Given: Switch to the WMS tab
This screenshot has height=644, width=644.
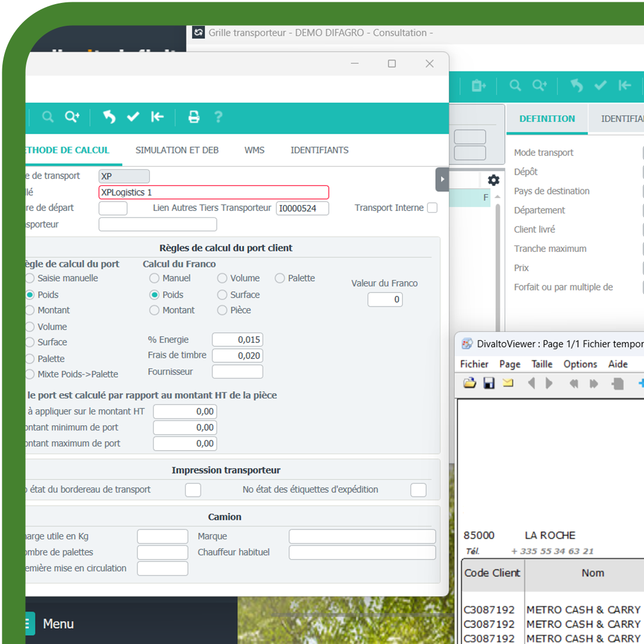Looking at the screenshot, I should [254, 150].
